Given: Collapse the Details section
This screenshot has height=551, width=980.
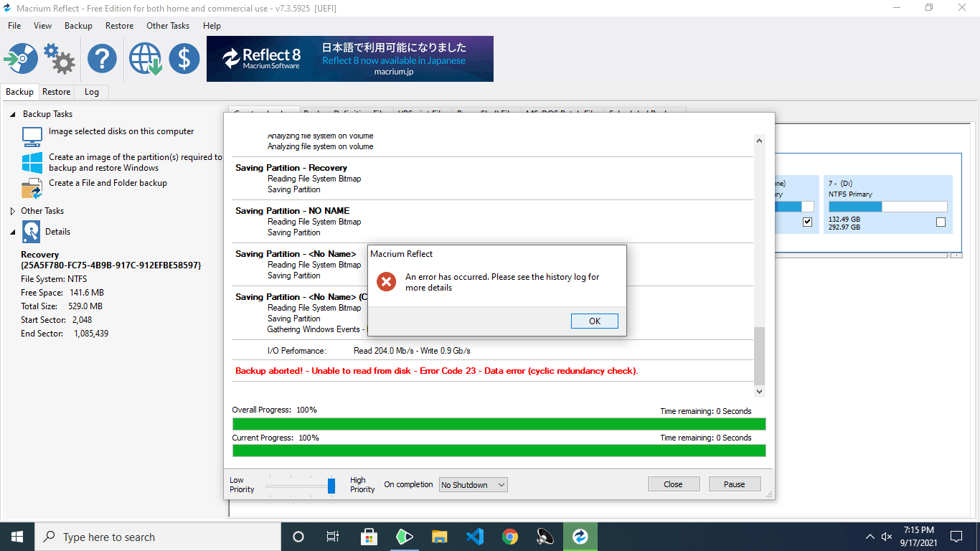Looking at the screenshot, I should pyautogui.click(x=12, y=232).
